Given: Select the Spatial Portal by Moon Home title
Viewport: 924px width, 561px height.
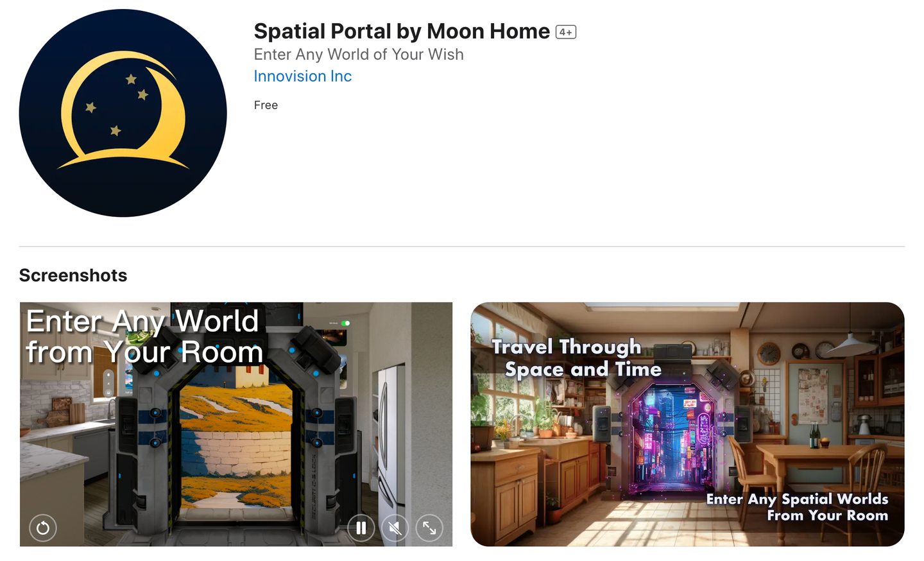Looking at the screenshot, I should coord(402,31).
